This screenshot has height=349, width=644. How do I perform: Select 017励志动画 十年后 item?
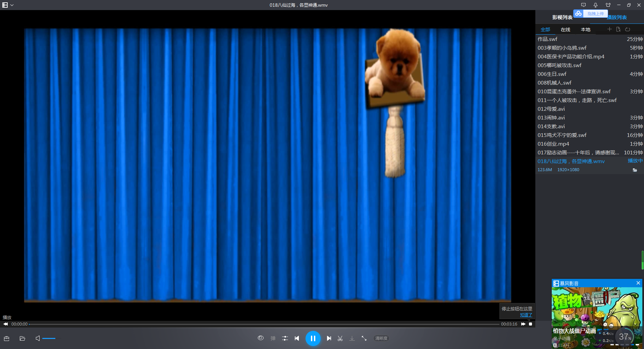tap(590, 153)
